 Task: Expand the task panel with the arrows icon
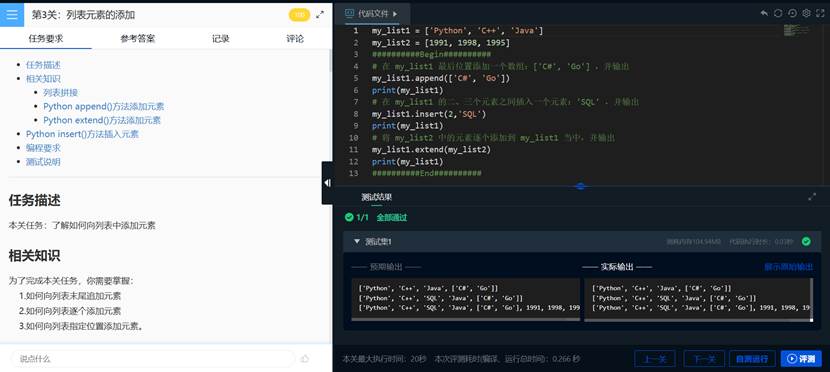pyautogui.click(x=320, y=15)
